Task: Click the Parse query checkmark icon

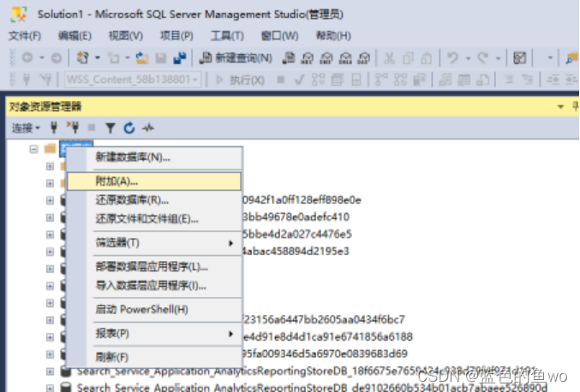Action: (299, 80)
